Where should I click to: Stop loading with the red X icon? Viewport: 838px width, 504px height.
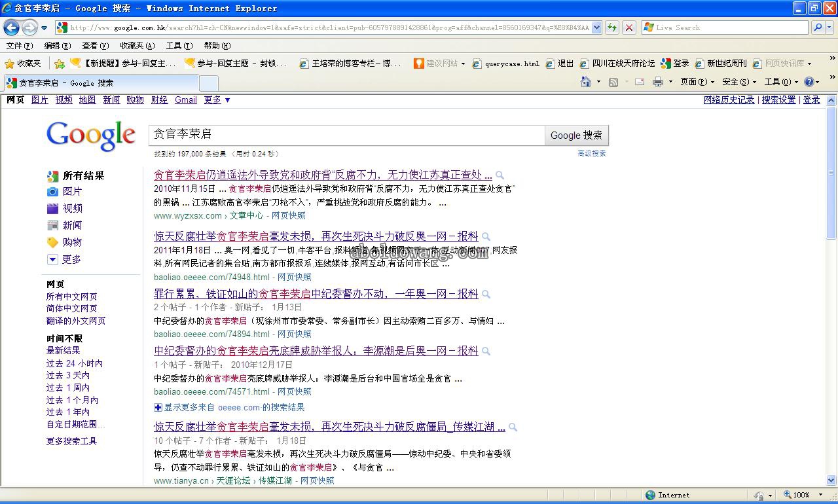629,27
